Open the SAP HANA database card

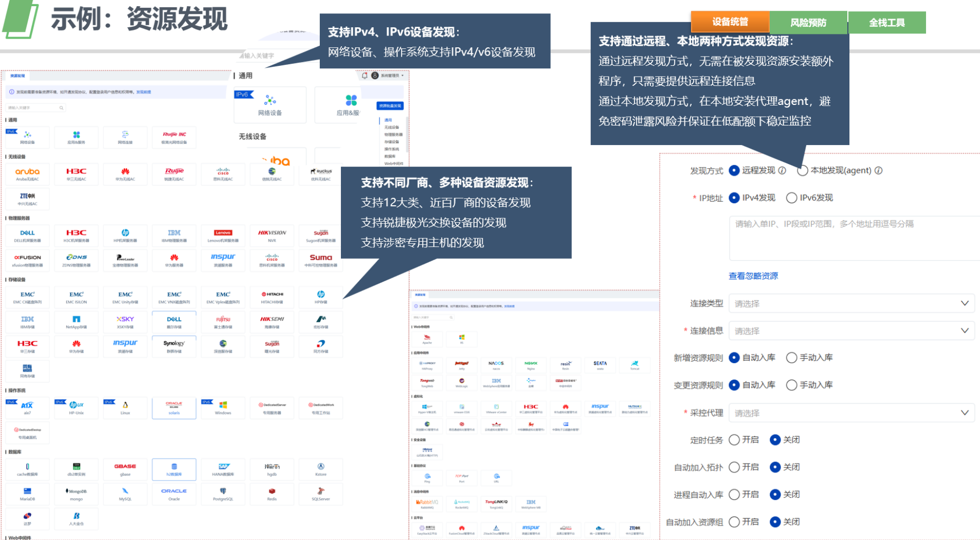223,470
